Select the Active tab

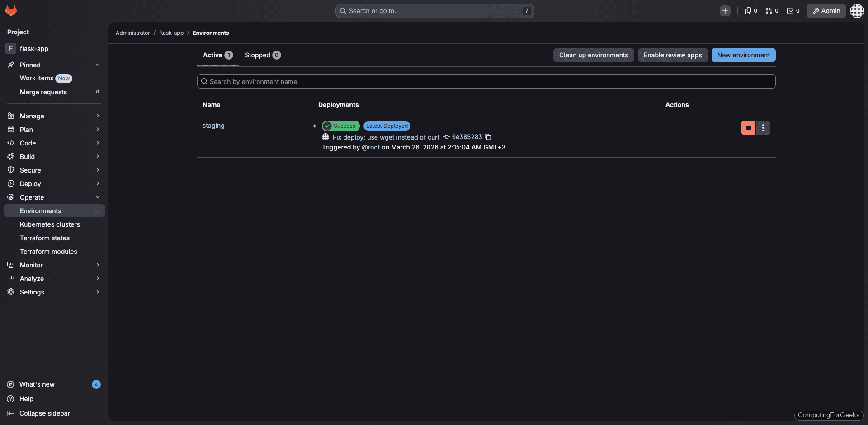[x=217, y=55]
